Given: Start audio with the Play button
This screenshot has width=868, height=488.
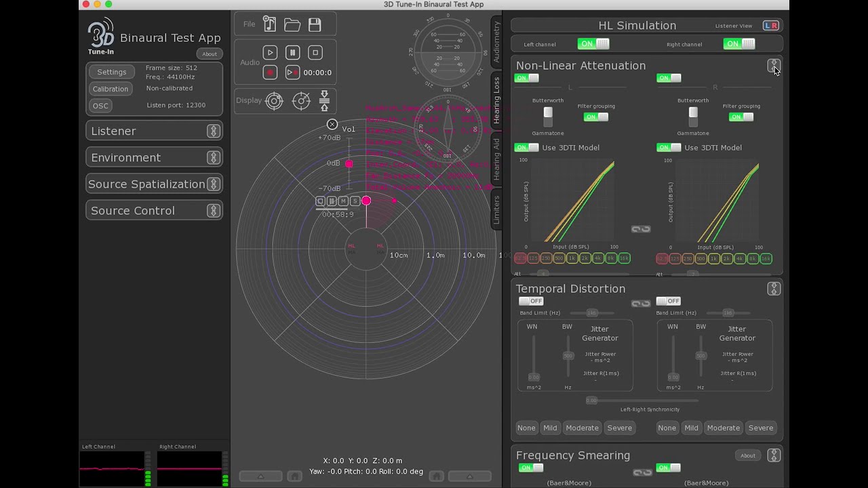Looking at the screenshot, I should tap(270, 52).
